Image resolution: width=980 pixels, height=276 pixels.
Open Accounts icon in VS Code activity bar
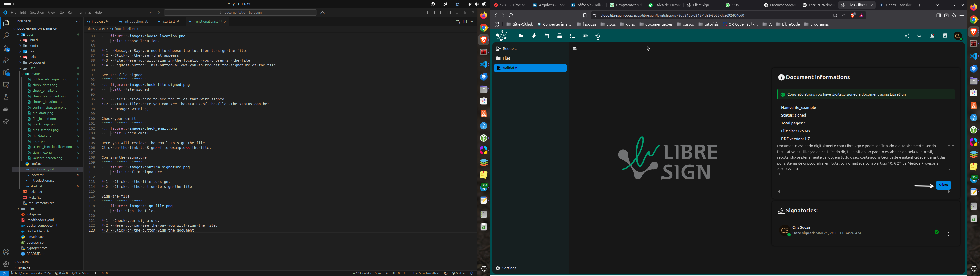(6, 252)
